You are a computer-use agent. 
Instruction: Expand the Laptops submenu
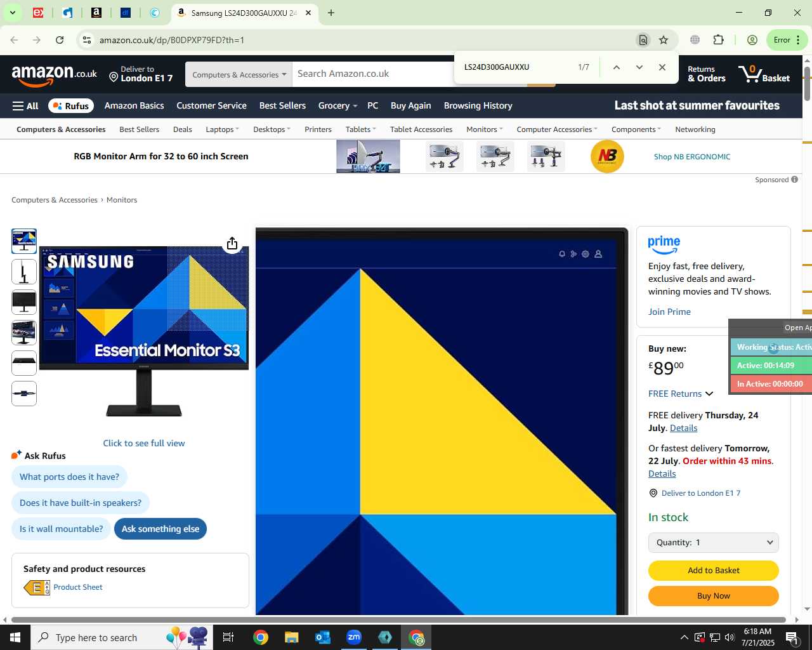(x=222, y=129)
